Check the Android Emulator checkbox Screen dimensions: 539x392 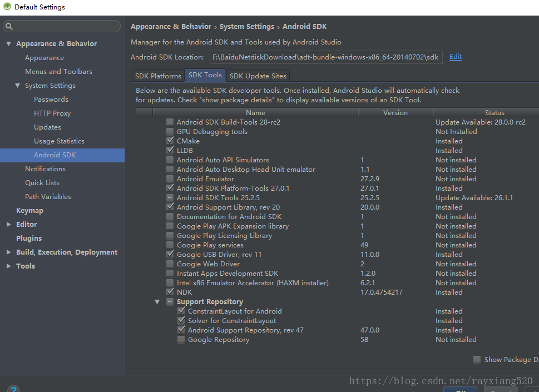(170, 178)
